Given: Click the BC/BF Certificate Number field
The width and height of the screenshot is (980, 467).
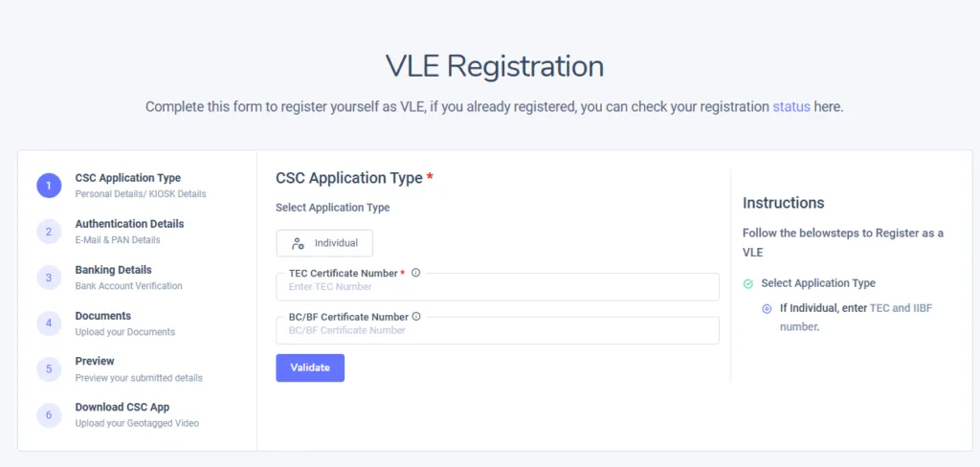Looking at the screenshot, I should [498, 331].
